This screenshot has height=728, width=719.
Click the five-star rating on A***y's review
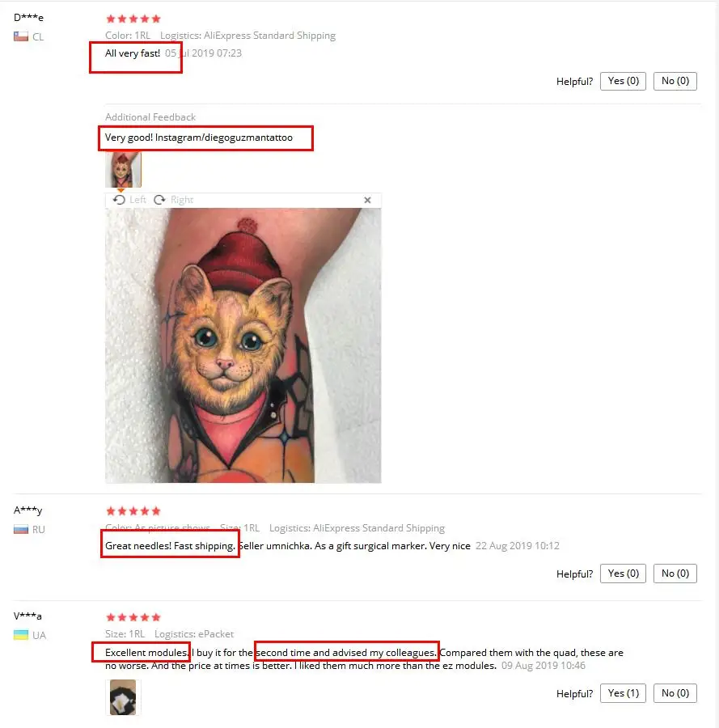point(133,511)
